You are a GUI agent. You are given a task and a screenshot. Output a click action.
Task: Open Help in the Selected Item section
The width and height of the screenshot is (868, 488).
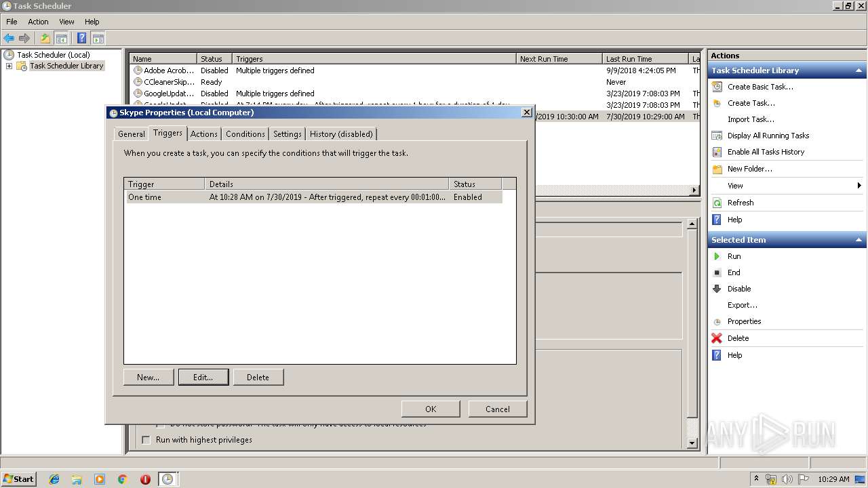tap(734, 355)
